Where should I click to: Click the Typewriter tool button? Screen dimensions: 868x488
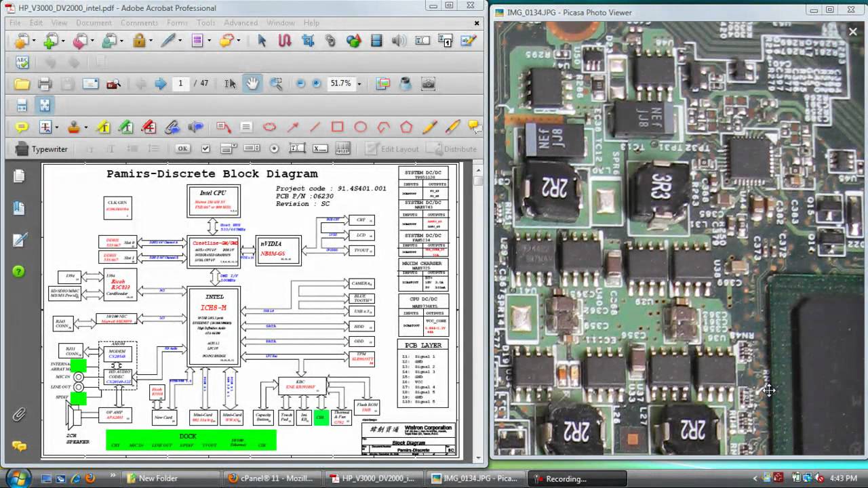click(41, 149)
